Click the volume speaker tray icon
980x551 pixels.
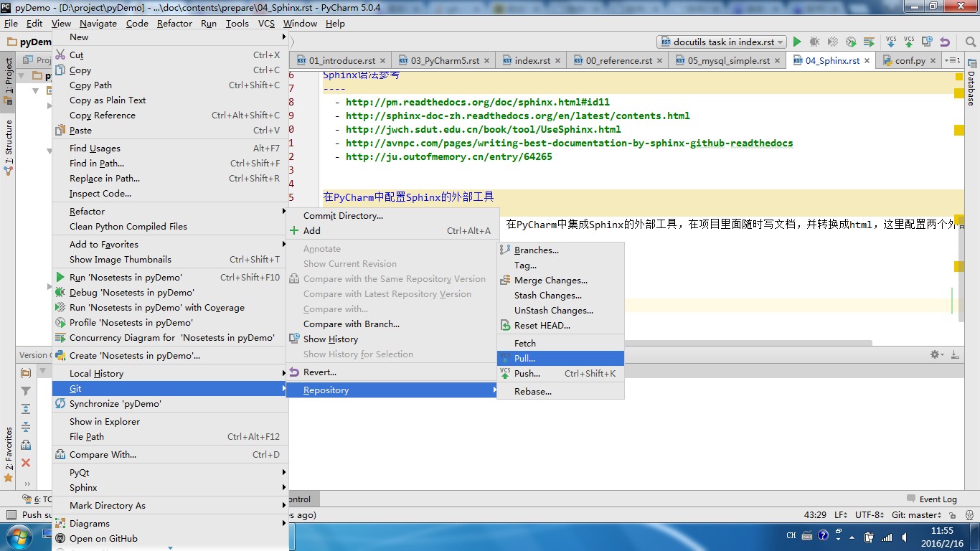(905, 536)
